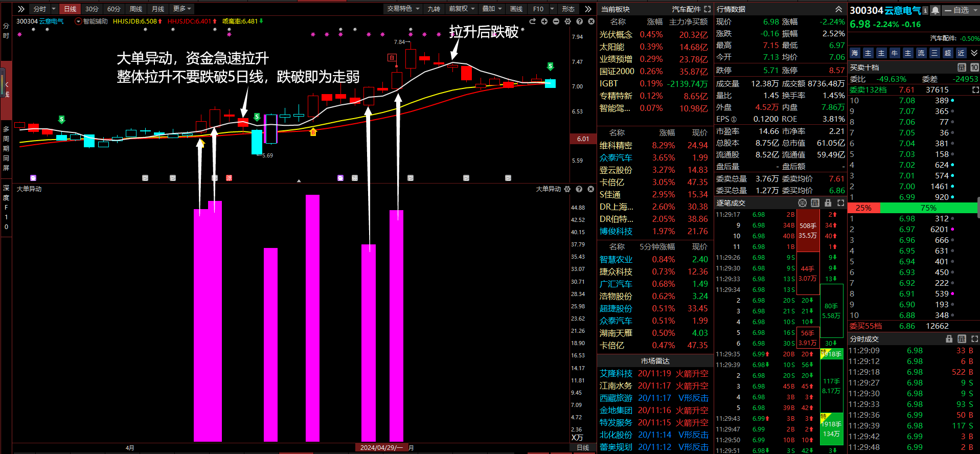The image size is (980, 454).
Task: Maximize the 分时成交 panel
Action: [974, 339]
